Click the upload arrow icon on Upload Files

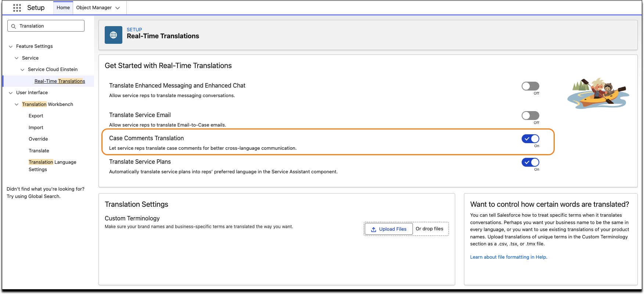coord(374,229)
